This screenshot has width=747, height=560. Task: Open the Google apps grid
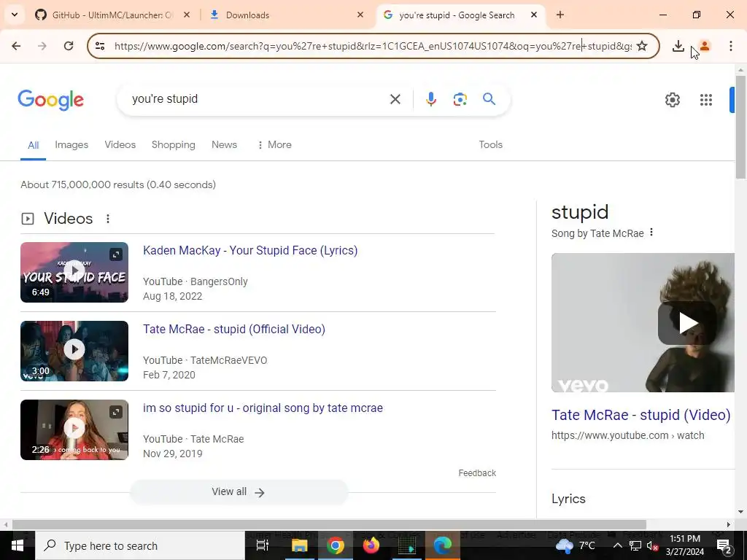click(706, 100)
